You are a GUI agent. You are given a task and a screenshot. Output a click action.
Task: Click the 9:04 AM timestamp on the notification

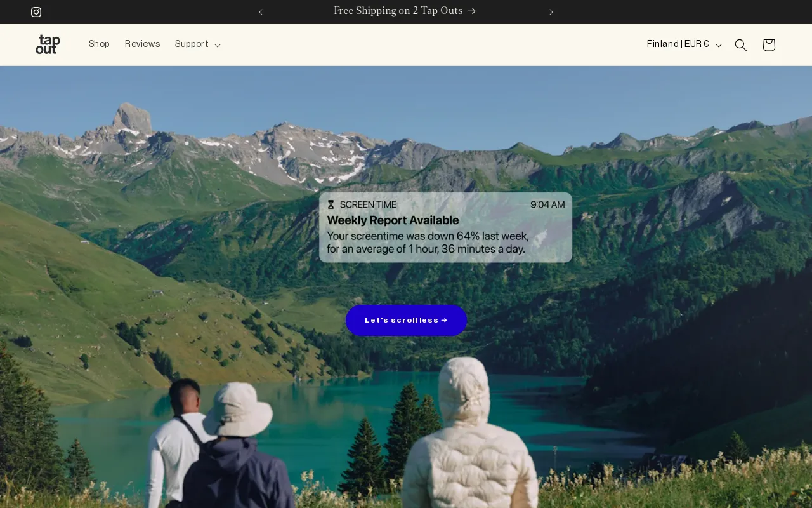pyautogui.click(x=547, y=205)
